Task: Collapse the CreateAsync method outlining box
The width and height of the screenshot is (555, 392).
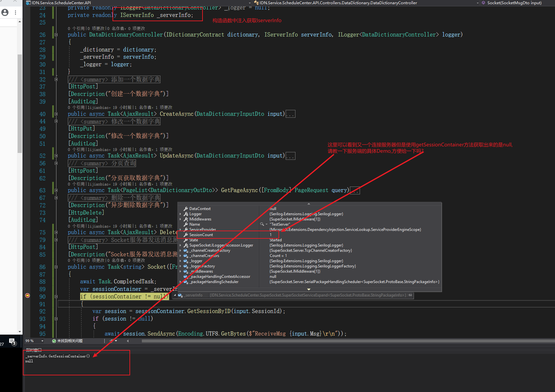Action: coord(56,114)
